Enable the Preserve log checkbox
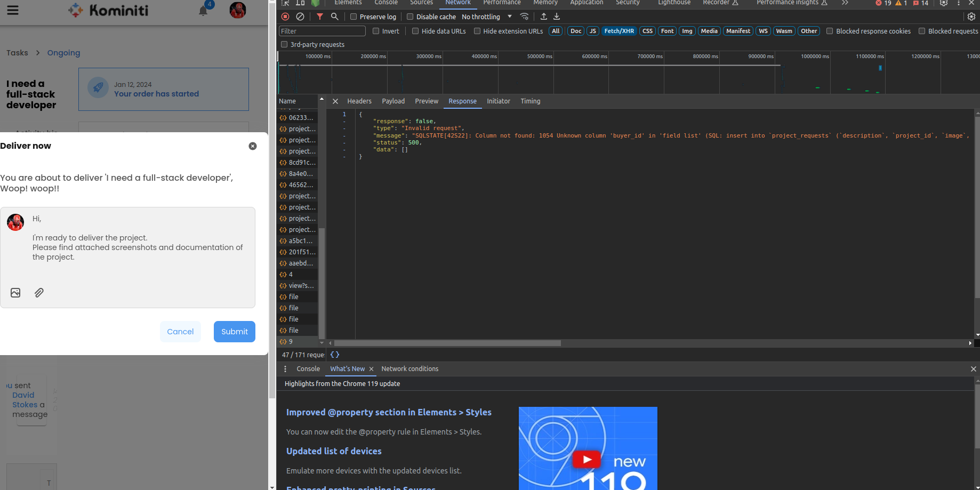Image resolution: width=980 pixels, height=490 pixels. pyautogui.click(x=354, y=17)
